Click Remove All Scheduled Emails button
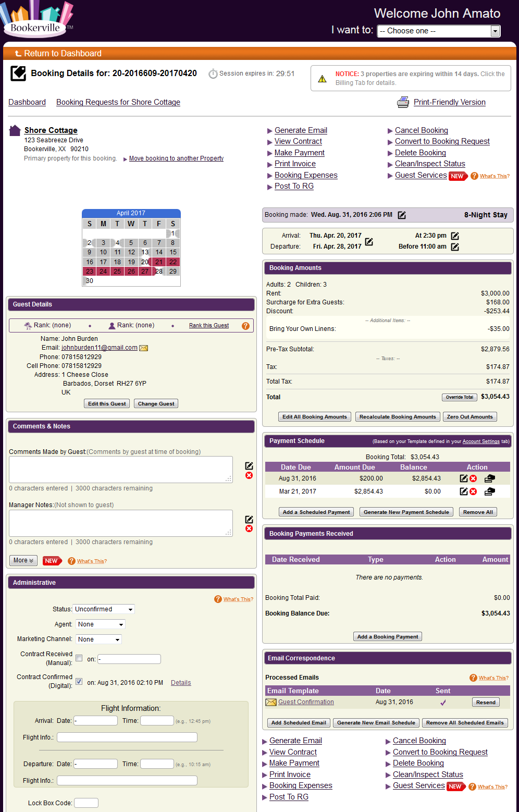Image resolution: width=519 pixels, height=812 pixels. (465, 723)
